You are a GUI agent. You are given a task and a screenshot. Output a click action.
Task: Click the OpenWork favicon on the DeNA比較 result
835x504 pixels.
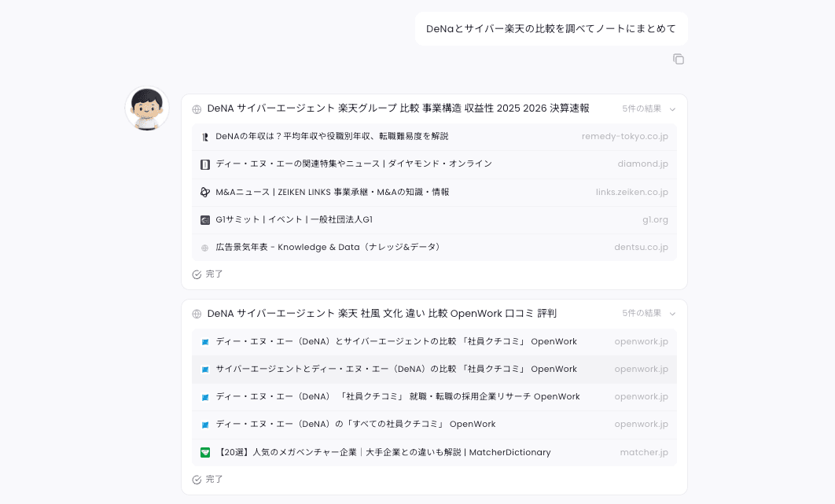point(204,341)
